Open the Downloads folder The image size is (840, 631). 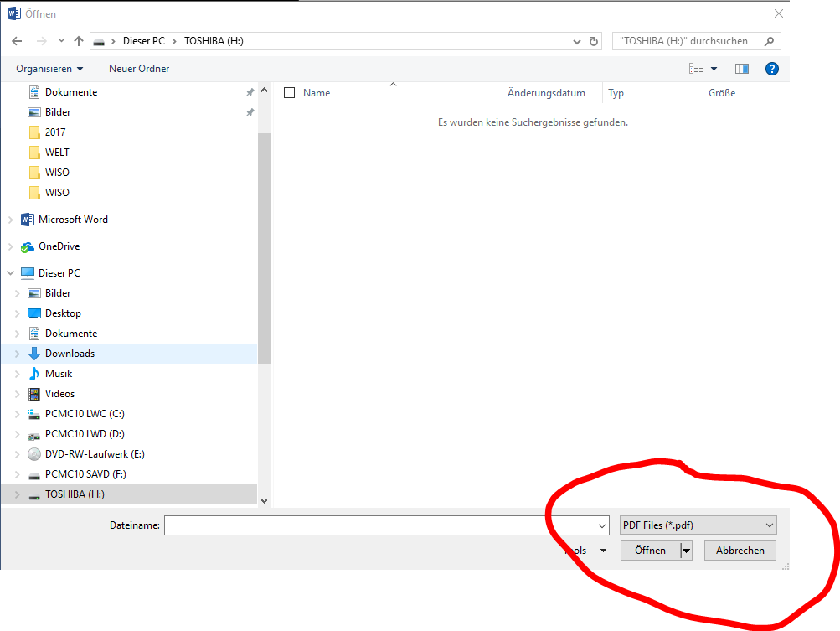[x=70, y=354]
